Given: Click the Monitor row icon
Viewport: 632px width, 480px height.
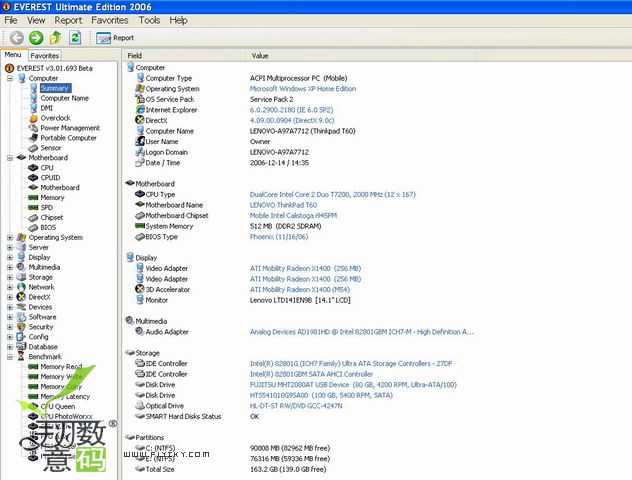Looking at the screenshot, I should tap(140, 300).
